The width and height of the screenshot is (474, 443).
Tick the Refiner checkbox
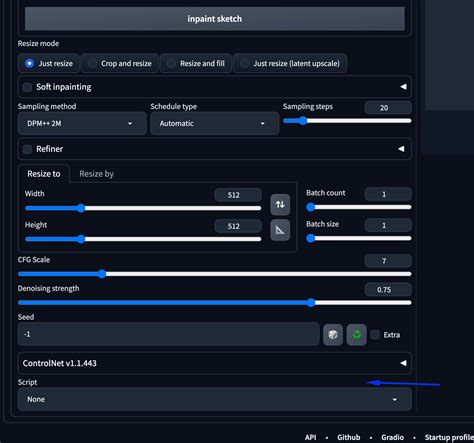[27, 149]
